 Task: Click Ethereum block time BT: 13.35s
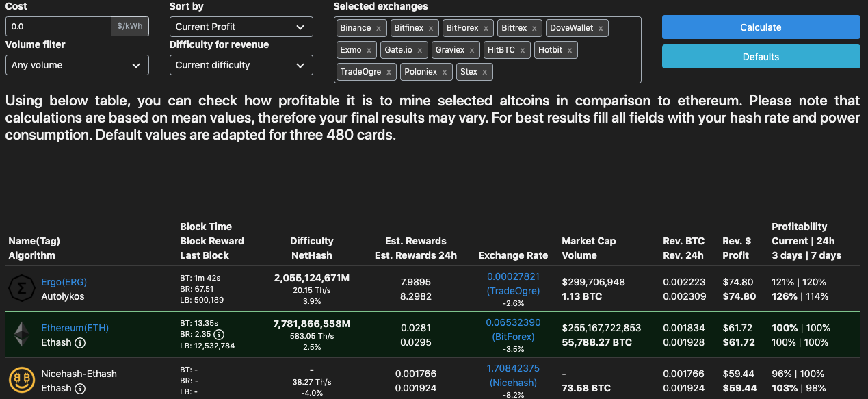pyautogui.click(x=199, y=323)
